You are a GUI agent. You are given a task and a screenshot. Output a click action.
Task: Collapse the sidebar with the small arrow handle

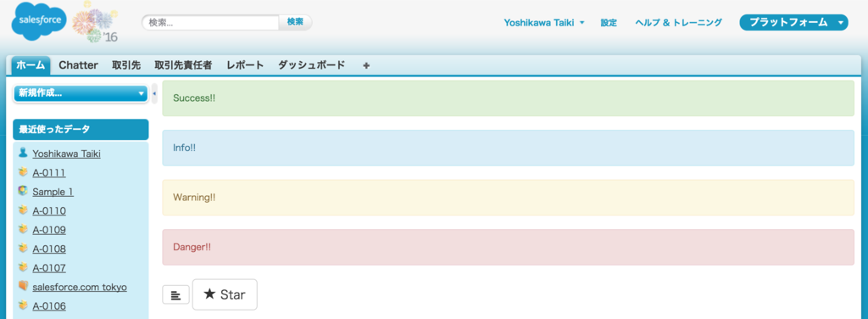[154, 93]
